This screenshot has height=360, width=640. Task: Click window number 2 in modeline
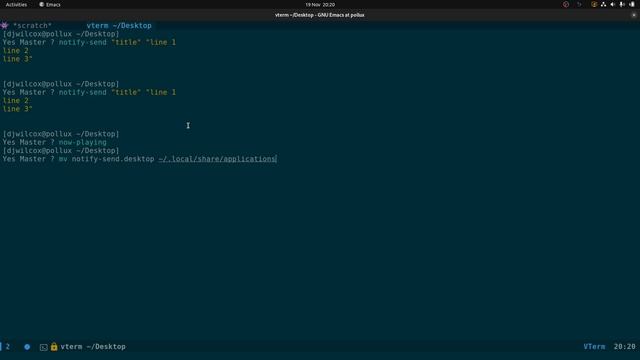8,347
